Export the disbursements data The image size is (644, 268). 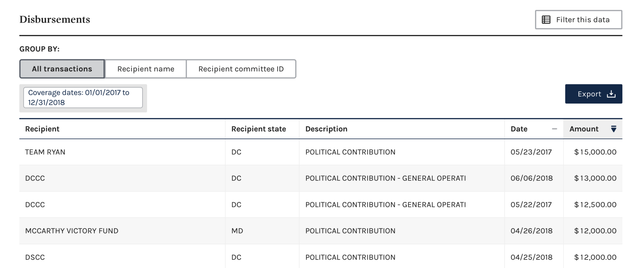click(x=593, y=94)
